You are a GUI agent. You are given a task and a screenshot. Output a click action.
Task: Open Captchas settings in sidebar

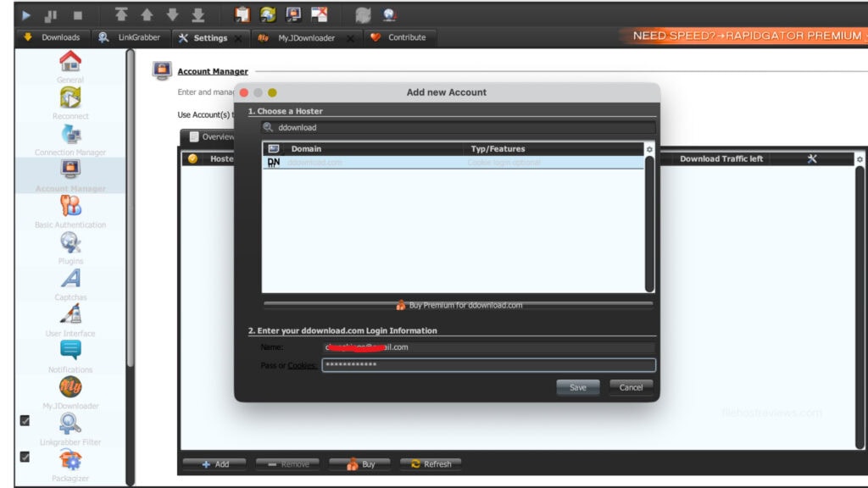point(70,285)
